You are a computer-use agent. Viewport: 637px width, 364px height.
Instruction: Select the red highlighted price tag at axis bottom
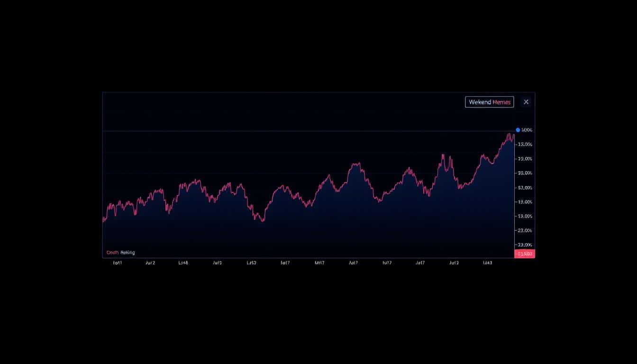[x=525, y=254]
